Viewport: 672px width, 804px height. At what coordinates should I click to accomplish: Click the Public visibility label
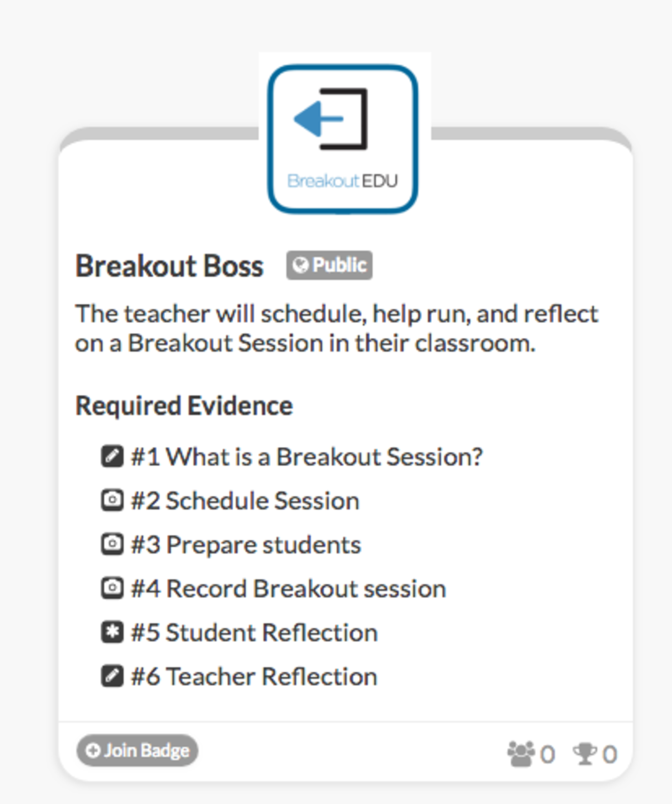pyautogui.click(x=330, y=265)
